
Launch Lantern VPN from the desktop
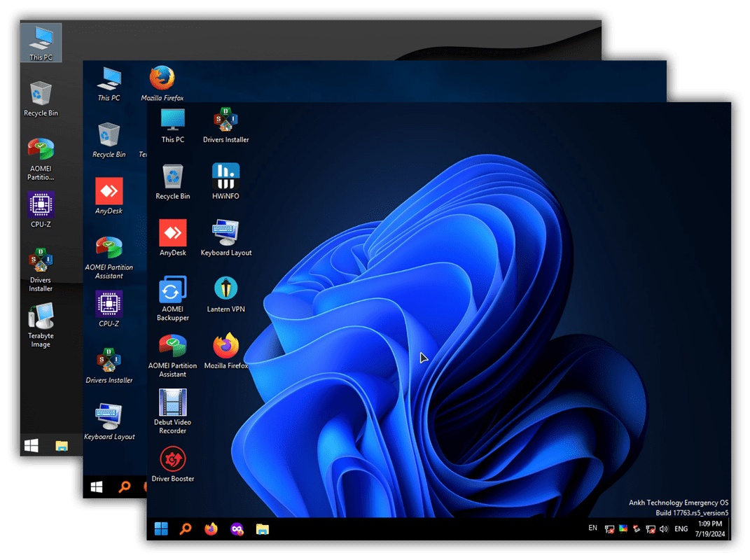225,291
